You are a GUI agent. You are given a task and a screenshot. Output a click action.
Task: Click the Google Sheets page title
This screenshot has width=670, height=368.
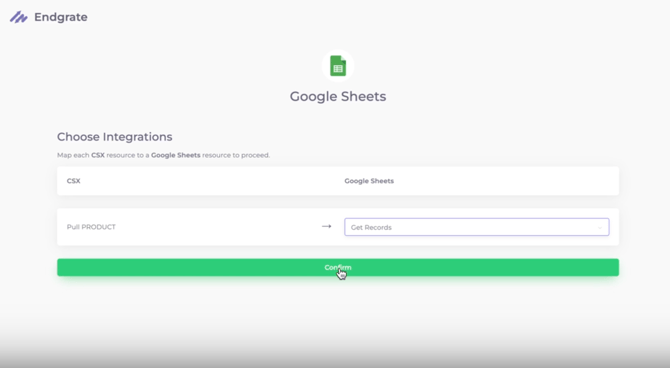click(x=338, y=97)
